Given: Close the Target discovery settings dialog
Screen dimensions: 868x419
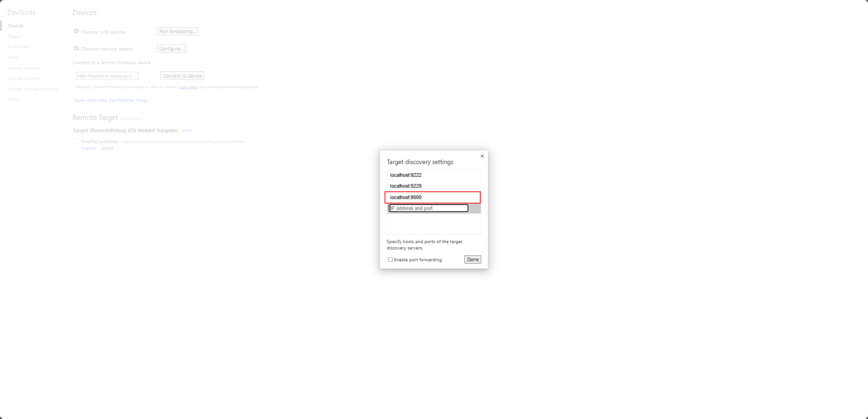Looking at the screenshot, I should coord(482,156).
